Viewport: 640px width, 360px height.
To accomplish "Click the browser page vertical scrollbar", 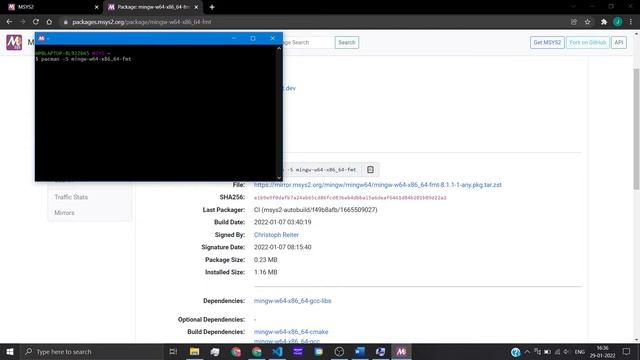I will pyautogui.click(x=636, y=129).
